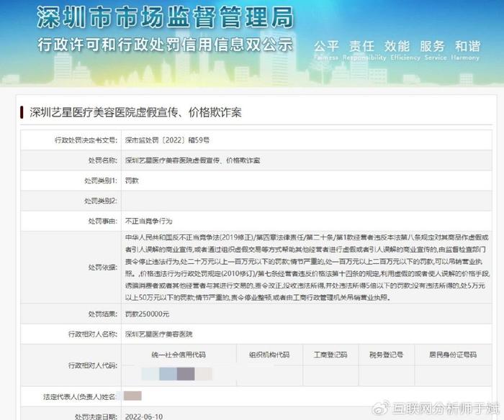Select the 深圳艺星医疗美容医院 name value

(159, 334)
